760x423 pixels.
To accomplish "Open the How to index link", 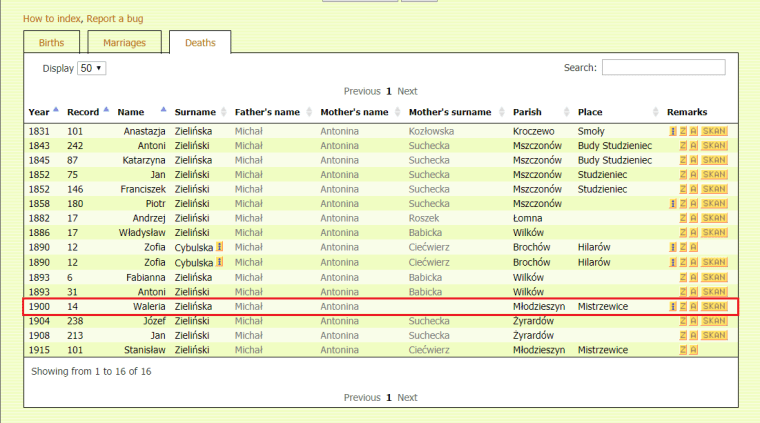I will coord(51,18).
